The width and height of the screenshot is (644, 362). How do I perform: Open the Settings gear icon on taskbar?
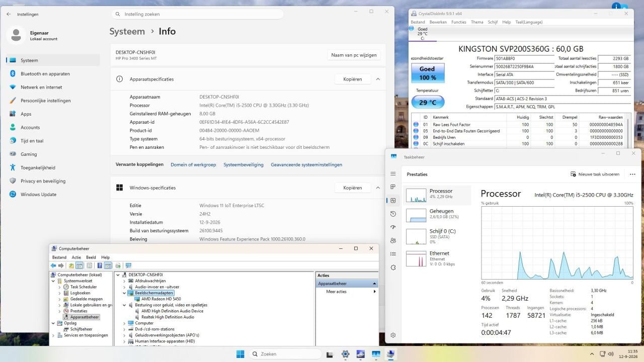pos(345,354)
